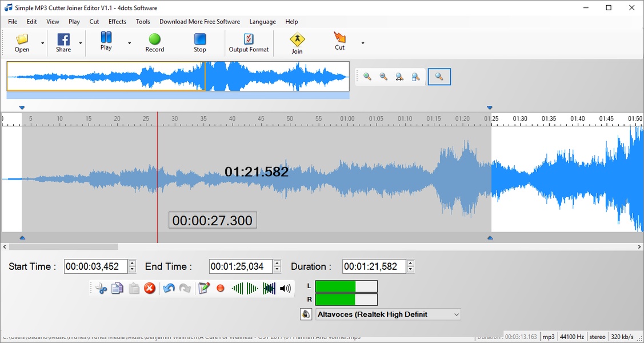Viewport: 644px width, 343px height.
Task: Open the Altavoces audio device dropdown
Action: click(x=456, y=314)
